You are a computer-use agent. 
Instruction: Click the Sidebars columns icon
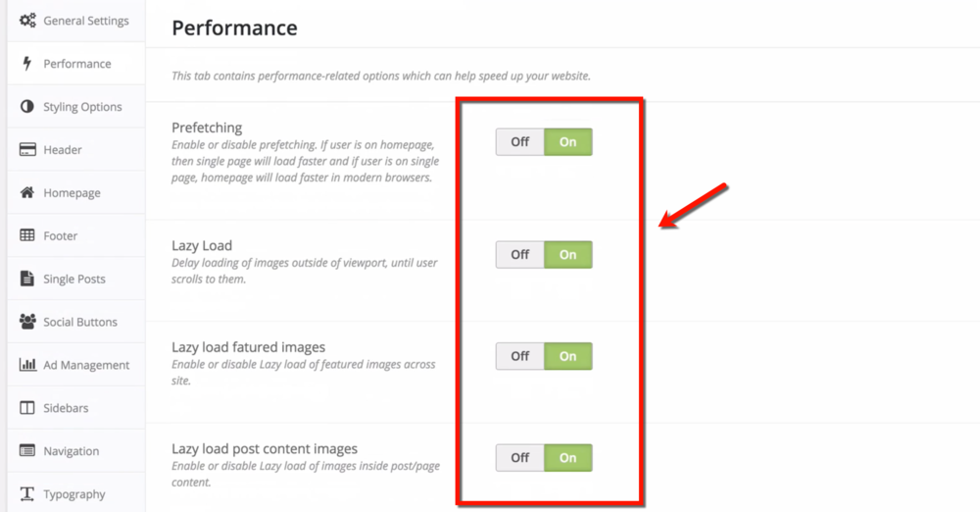click(26, 407)
